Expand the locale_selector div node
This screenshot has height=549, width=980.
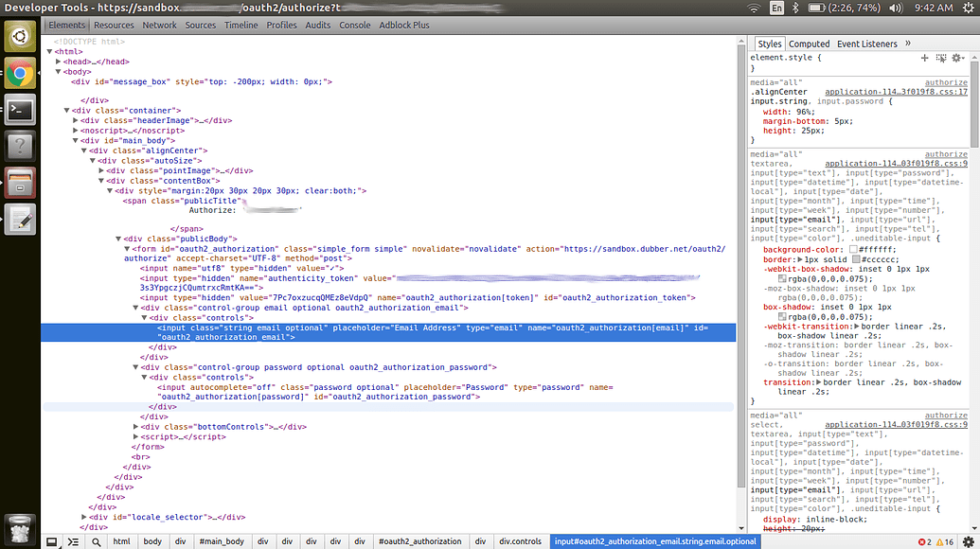[x=83, y=517]
